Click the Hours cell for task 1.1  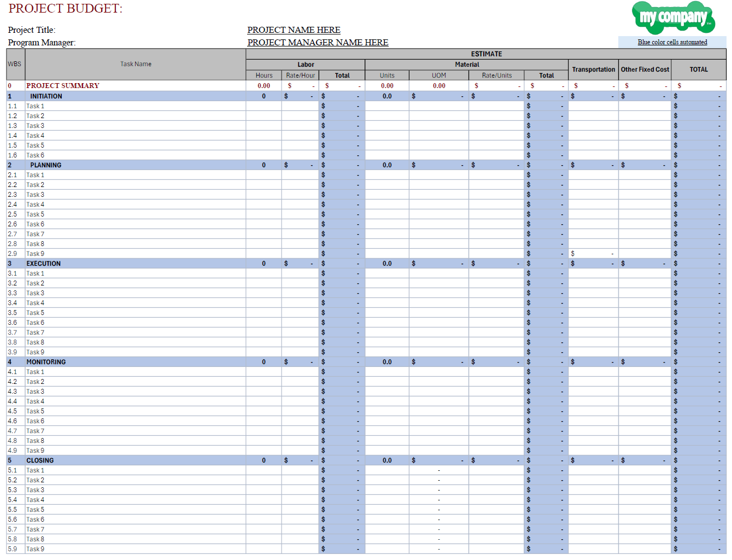[264, 106]
